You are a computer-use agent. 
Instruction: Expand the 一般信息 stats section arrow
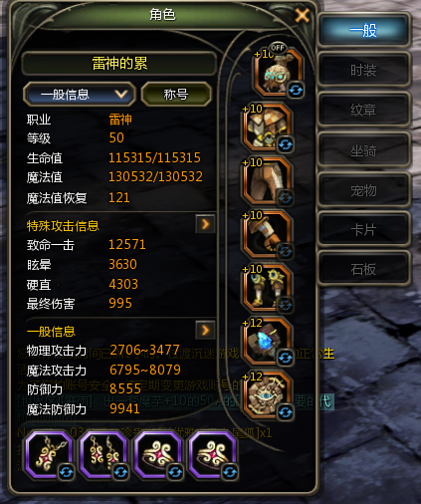205,330
